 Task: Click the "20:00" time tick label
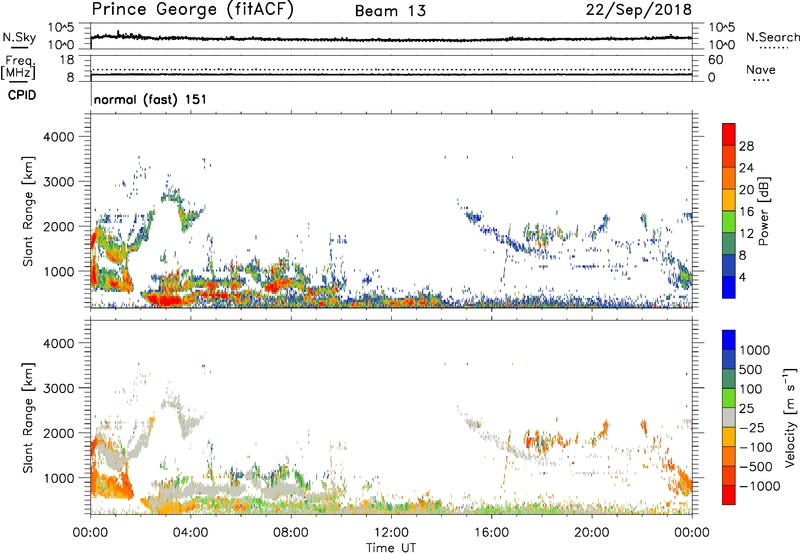pos(592,532)
